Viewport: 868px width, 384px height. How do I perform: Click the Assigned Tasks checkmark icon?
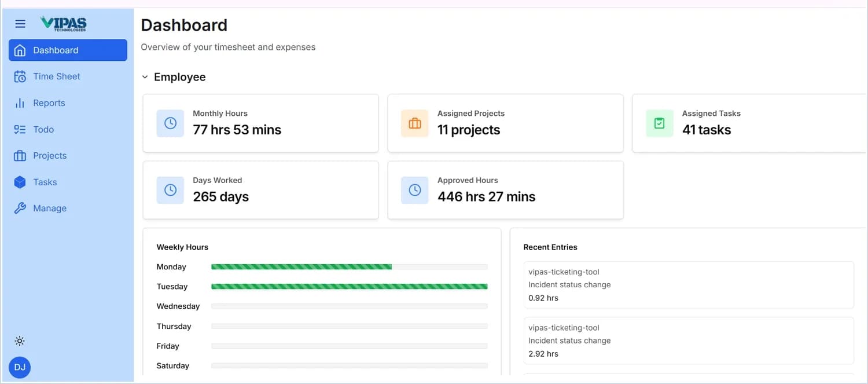660,123
